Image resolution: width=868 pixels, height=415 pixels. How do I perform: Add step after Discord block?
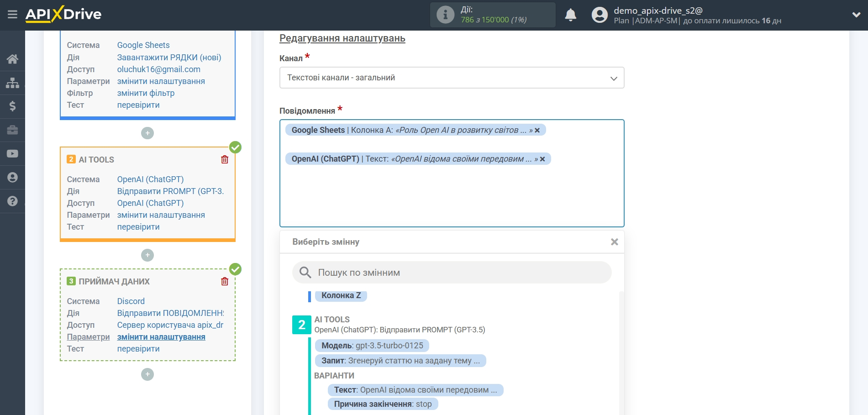point(147,374)
